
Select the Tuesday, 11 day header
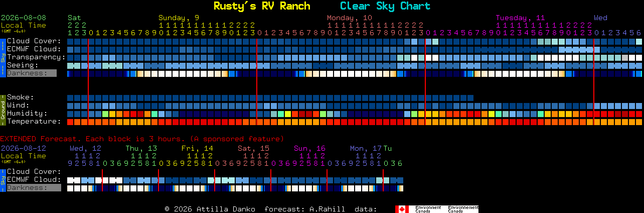pyautogui.click(x=520, y=18)
